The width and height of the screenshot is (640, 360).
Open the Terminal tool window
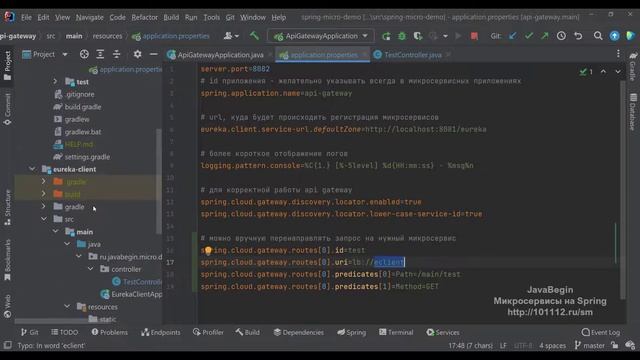point(396,332)
